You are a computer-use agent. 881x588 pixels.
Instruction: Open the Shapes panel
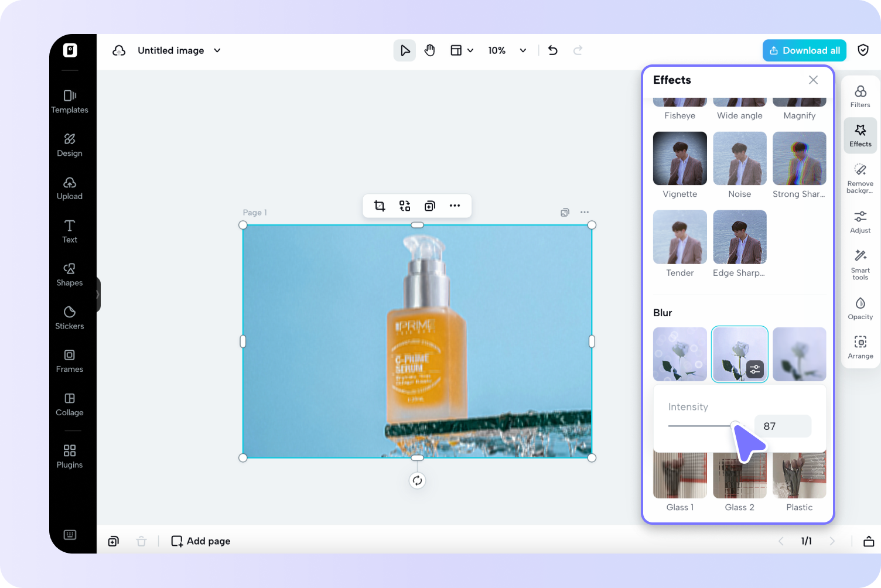(x=70, y=275)
